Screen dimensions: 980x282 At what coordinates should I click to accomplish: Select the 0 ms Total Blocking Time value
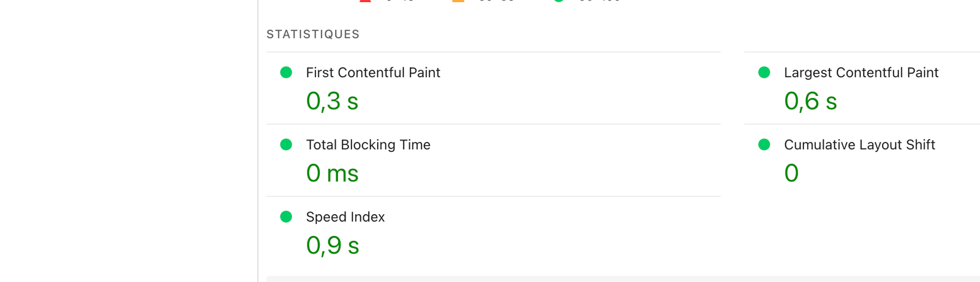point(332,174)
